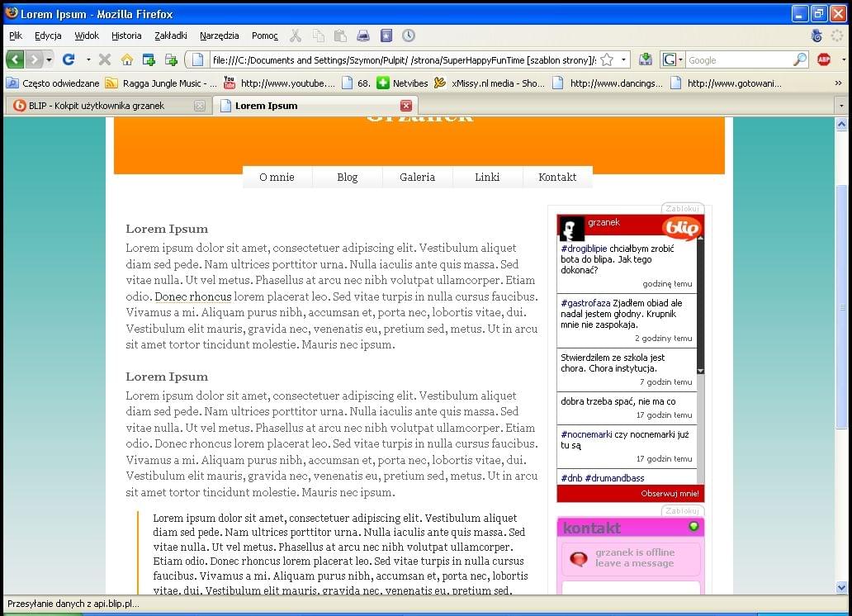852x616 pixels.
Task: Close the BLIP Kokpit tab
Action: tap(200, 106)
